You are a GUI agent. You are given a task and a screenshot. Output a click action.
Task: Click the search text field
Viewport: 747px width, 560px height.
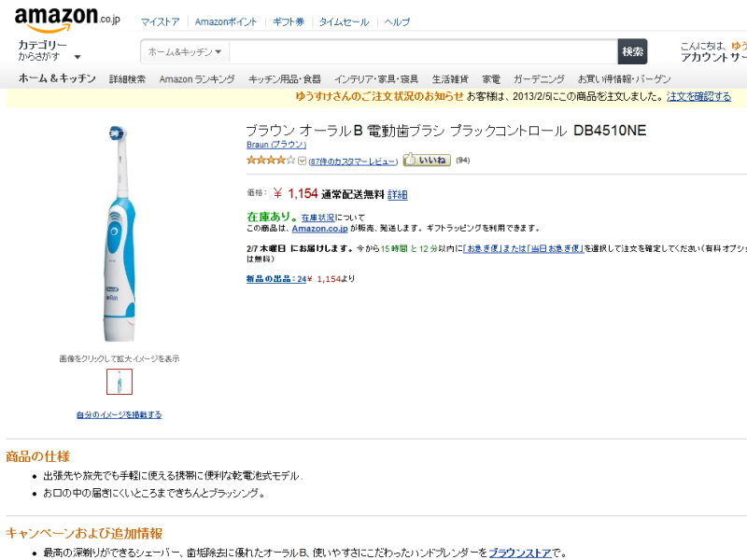pos(420,52)
